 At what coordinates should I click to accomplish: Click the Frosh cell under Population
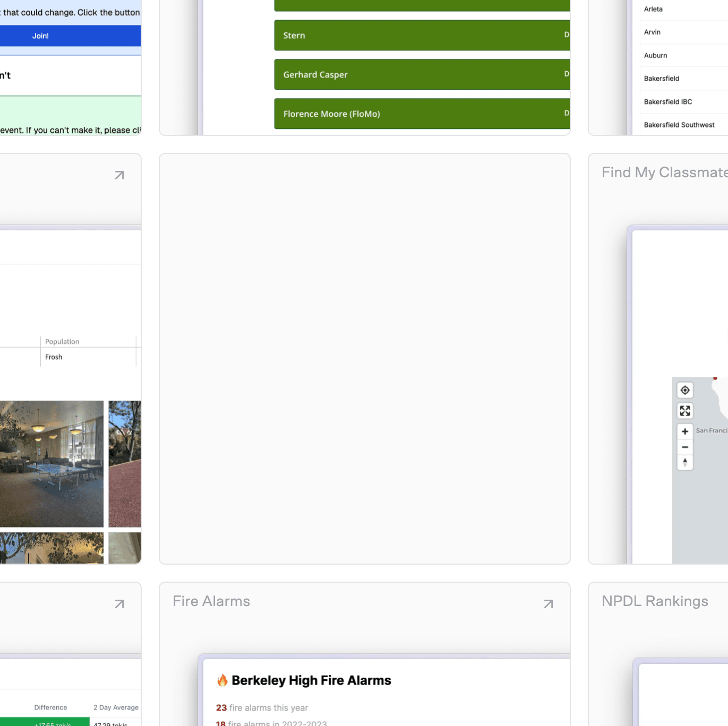coord(53,357)
